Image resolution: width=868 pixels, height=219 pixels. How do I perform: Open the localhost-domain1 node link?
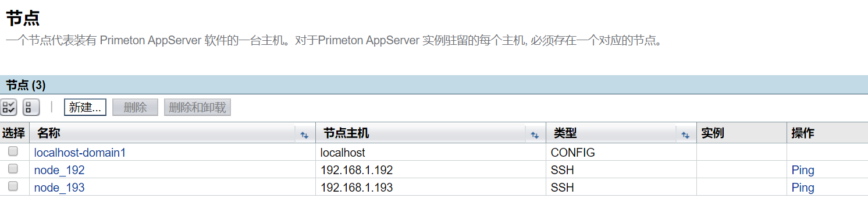80,153
